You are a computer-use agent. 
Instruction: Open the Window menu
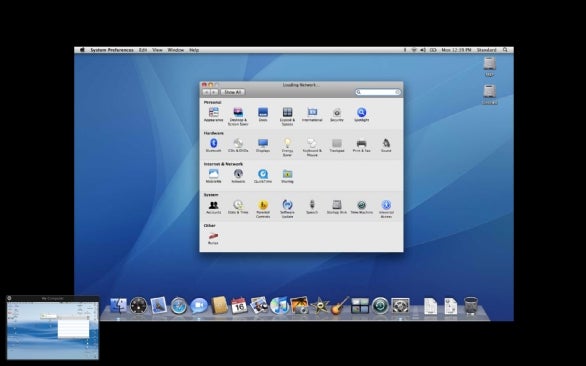pos(176,50)
